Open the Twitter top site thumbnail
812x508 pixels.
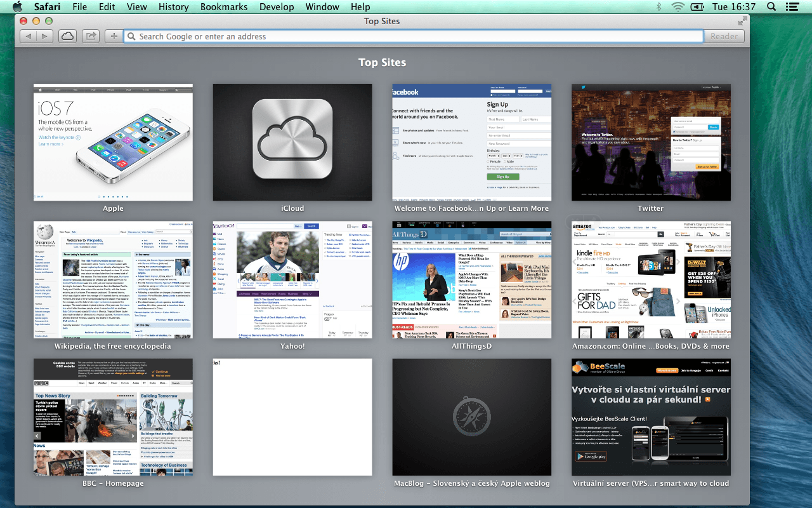pyautogui.click(x=651, y=142)
